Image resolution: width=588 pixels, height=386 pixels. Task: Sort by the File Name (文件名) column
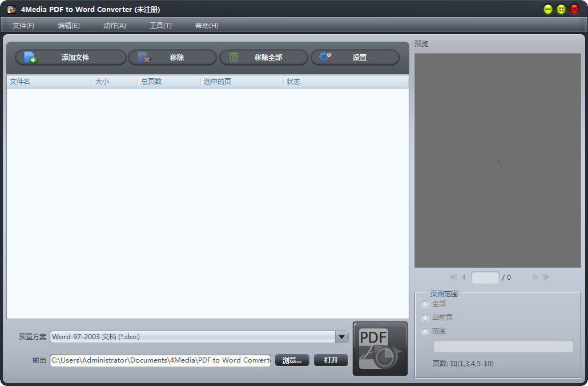[50, 82]
